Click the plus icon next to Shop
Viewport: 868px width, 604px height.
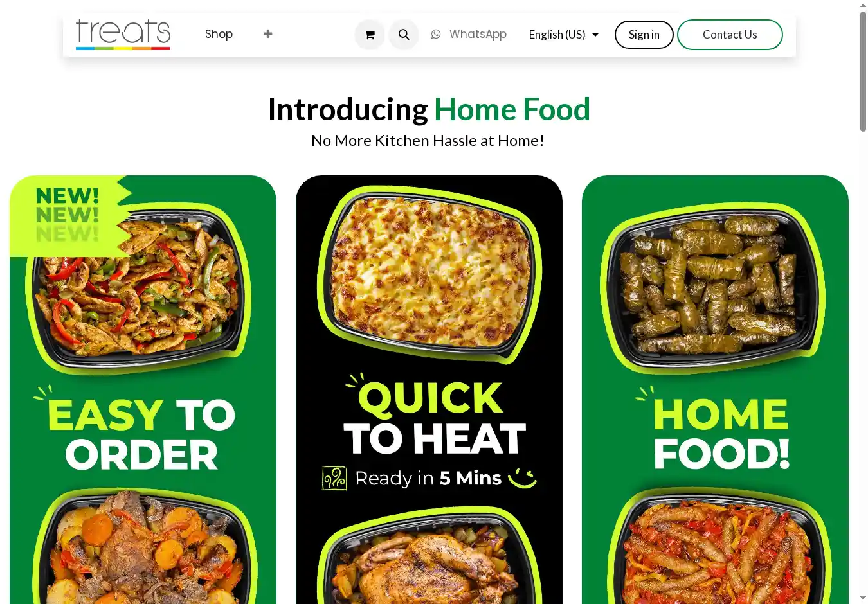(268, 34)
